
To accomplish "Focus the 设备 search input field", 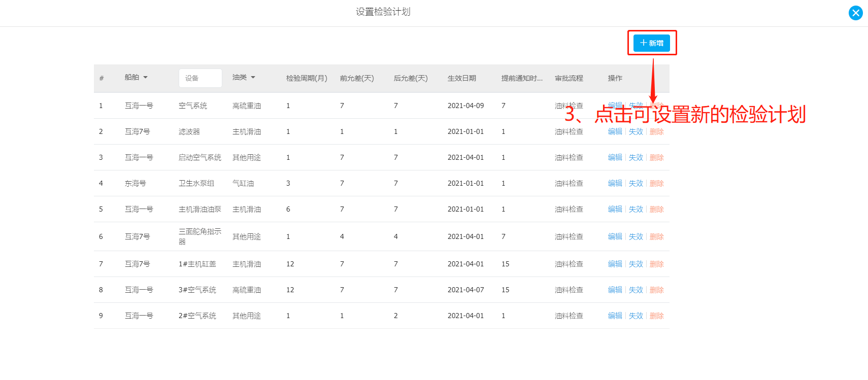I will pos(201,78).
